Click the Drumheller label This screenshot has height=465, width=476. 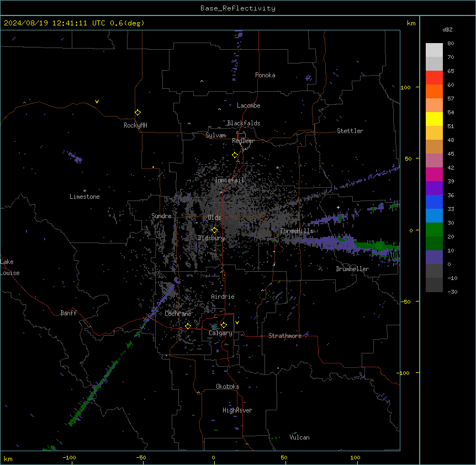(x=352, y=269)
